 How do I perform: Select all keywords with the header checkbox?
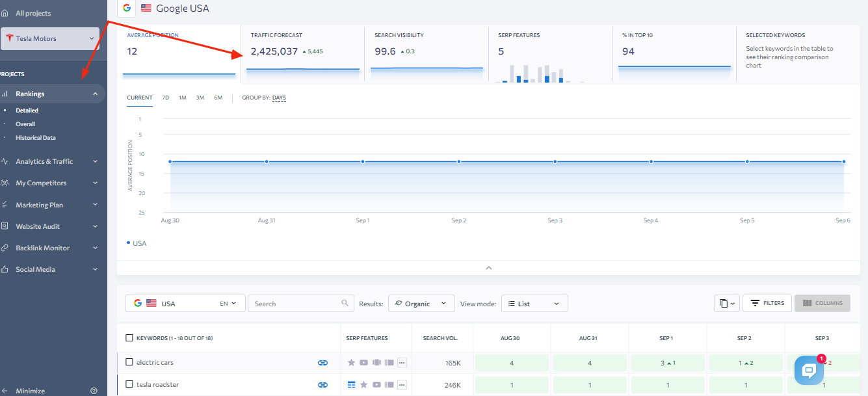(128, 337)
